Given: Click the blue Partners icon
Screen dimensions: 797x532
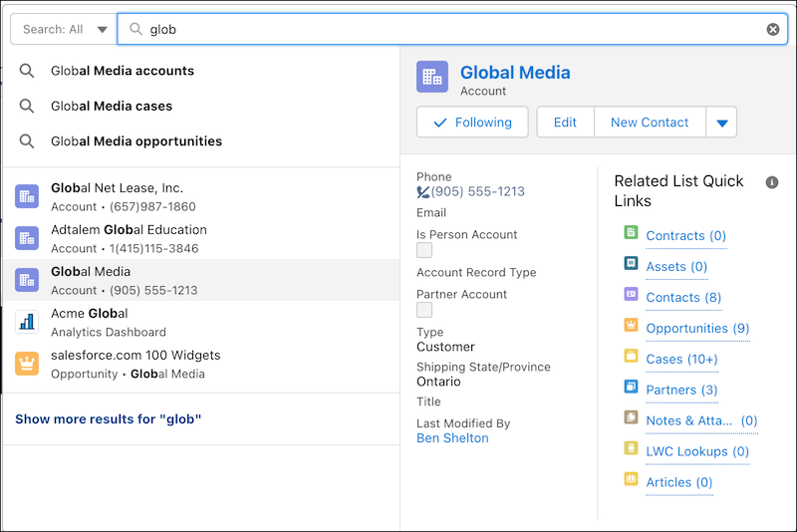Looking at the screenshot, I should (631, 387).
